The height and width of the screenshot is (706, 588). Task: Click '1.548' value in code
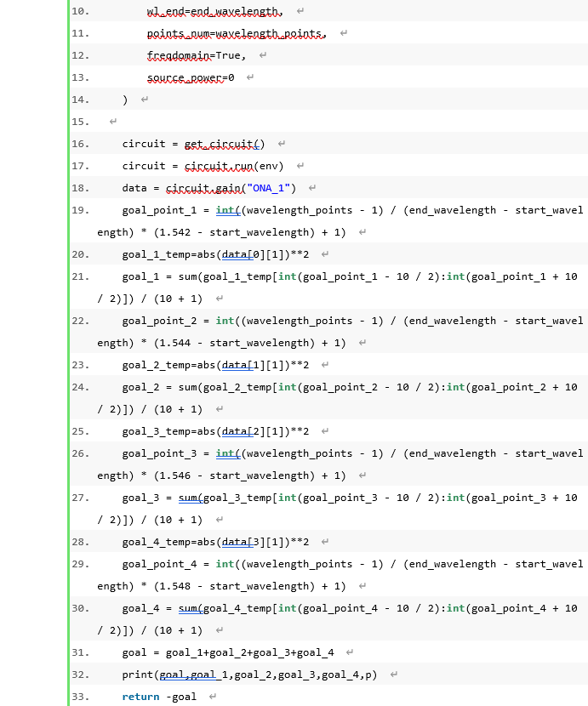pos(174,586)
